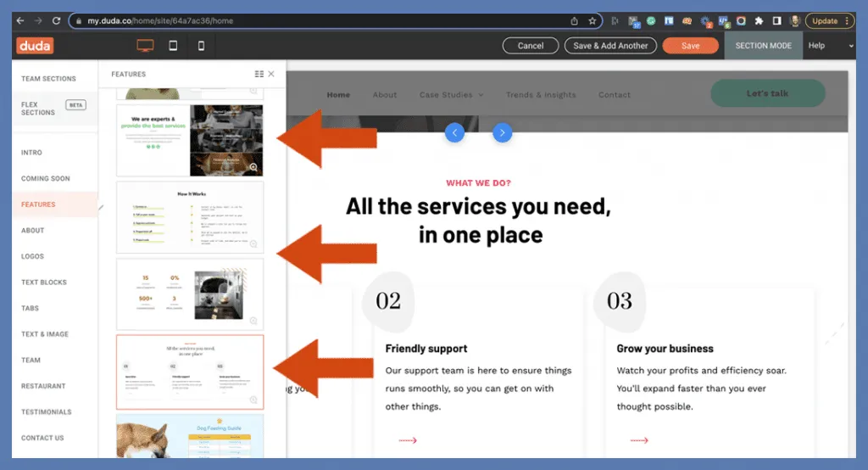The image size is (868, 470).
Task: Click arrow link under Grow your business
Action: tap(639, 440)
